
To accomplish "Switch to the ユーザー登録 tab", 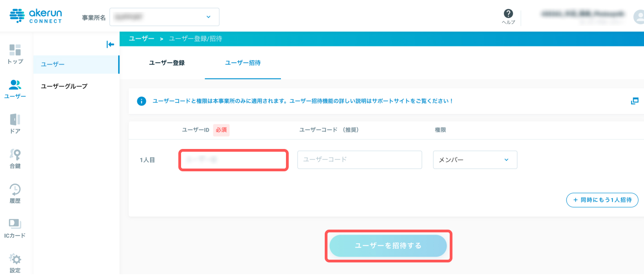I will 167,63.
